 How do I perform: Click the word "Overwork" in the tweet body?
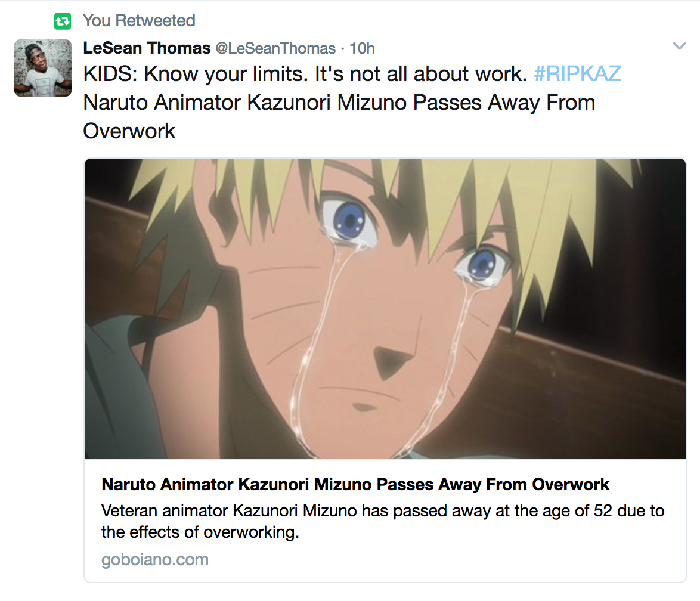(x=129, y=131)
